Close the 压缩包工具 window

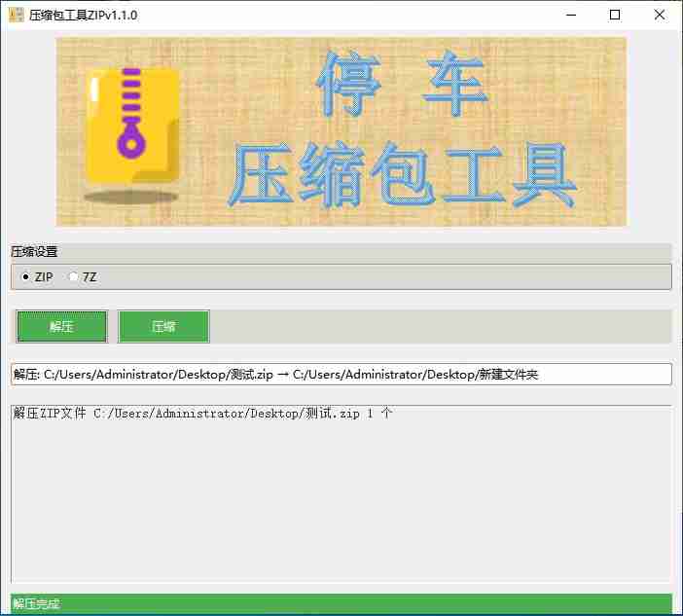(x=660, y=15)
